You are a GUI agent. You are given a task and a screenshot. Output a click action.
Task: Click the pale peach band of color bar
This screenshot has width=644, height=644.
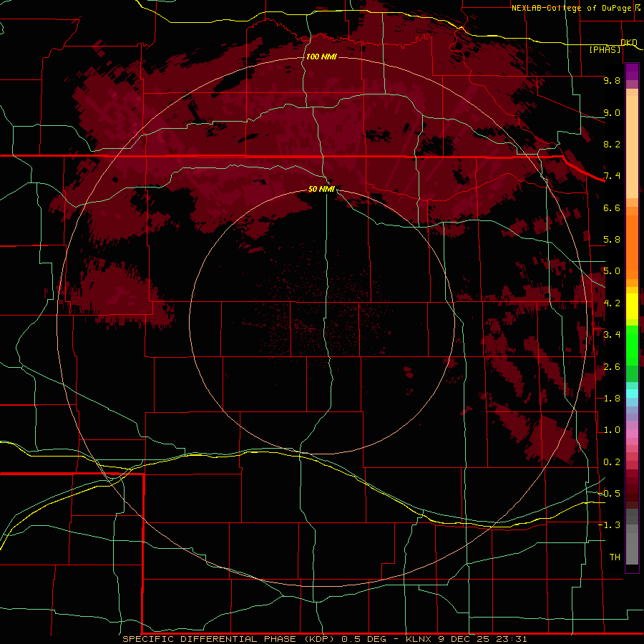pyautogui.click(x=632, y=147)
